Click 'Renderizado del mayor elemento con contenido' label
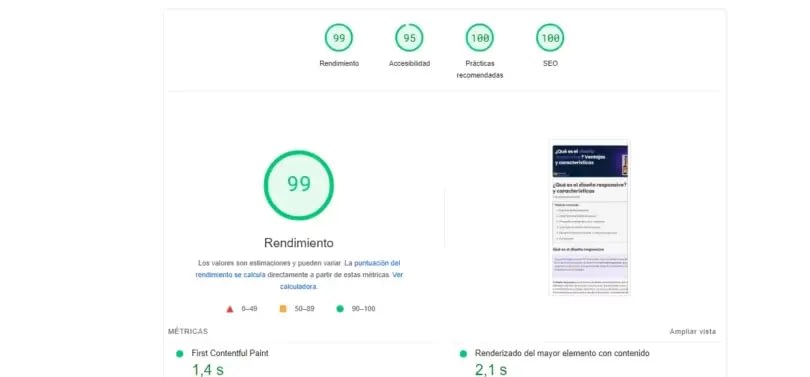 (x=562, y=353)
